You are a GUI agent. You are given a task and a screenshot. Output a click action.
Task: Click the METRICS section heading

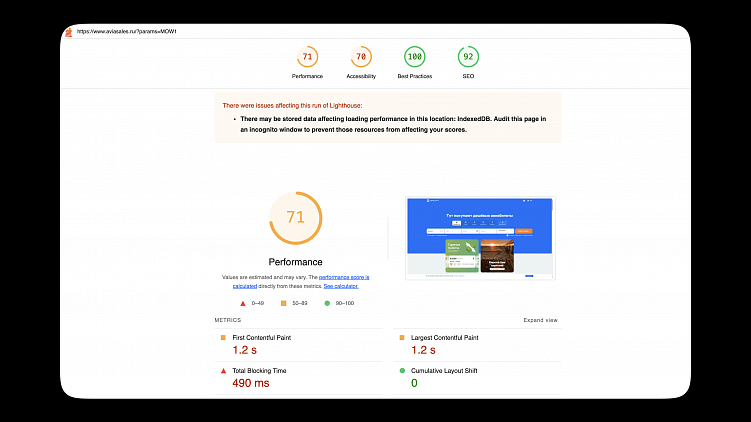click(228, 320)
